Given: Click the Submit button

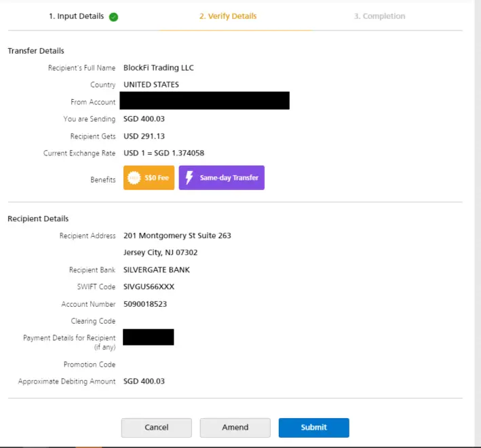Looking at the screenshot, I should tap(314, 428).
